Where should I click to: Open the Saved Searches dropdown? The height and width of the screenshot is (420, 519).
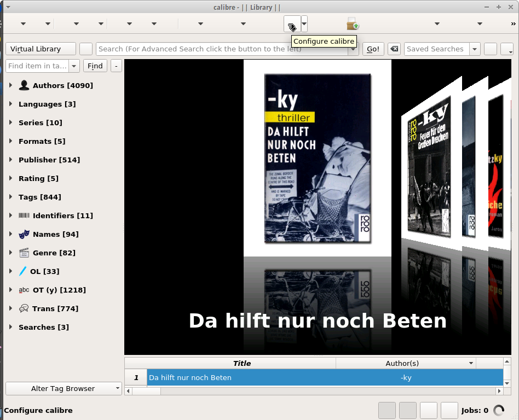pos(475,49)
